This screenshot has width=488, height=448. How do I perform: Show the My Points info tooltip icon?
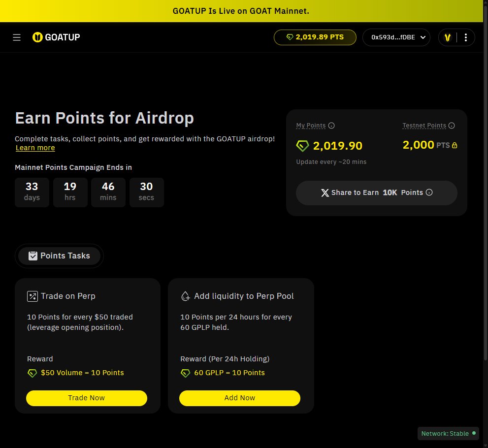[331, 126]
